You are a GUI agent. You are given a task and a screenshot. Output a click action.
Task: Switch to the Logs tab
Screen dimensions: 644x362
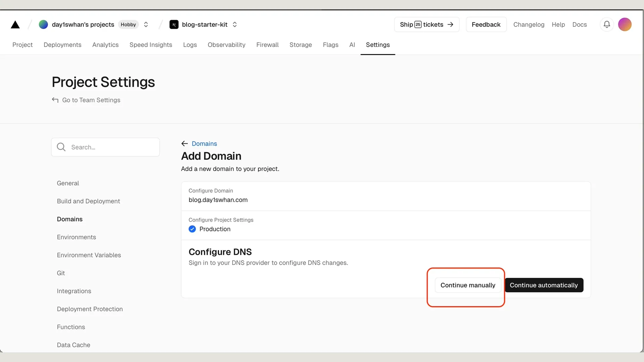point(190,45)
